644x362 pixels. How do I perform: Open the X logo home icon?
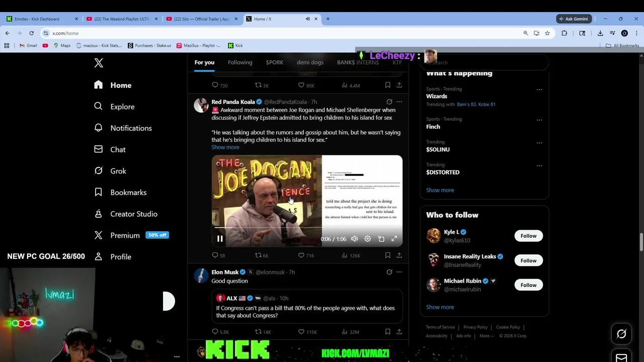pyautogui.click(x=99, y=63)
